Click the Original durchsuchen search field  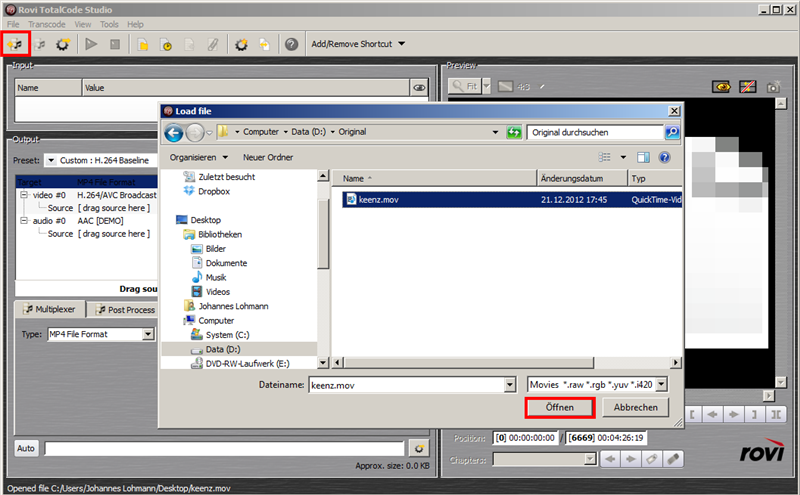coord(595,132)
